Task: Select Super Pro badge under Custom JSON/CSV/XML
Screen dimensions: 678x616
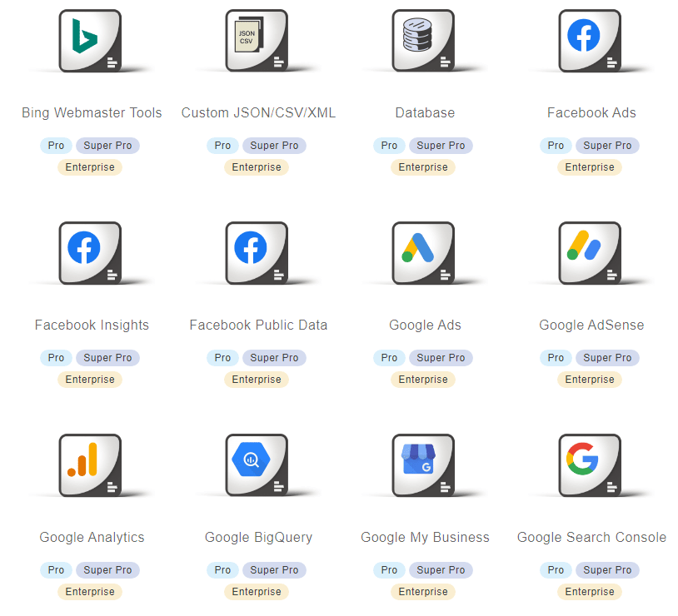Action: tap(274, 146)
